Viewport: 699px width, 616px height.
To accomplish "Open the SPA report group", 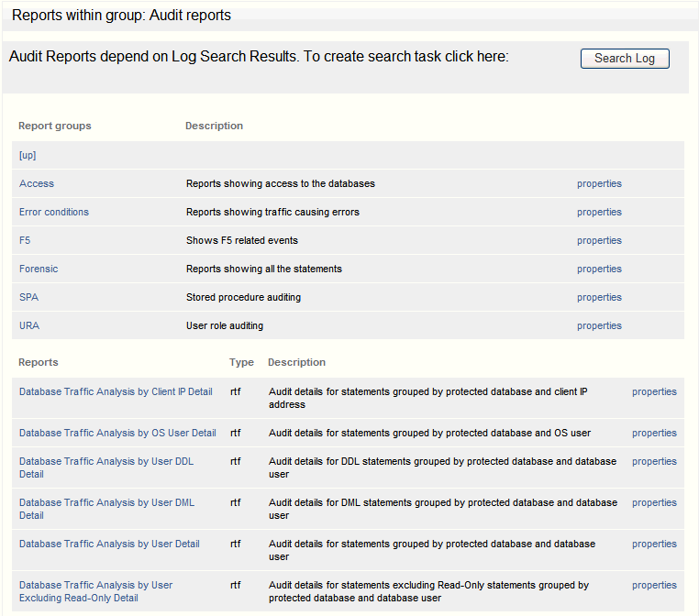I will tap(29, 298).
